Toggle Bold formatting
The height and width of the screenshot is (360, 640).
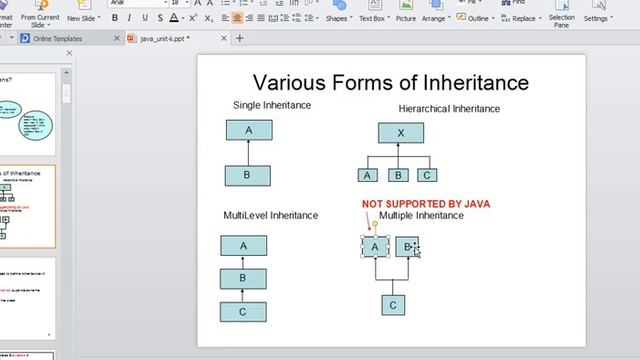pyautogui.click(x=115, y=18)
